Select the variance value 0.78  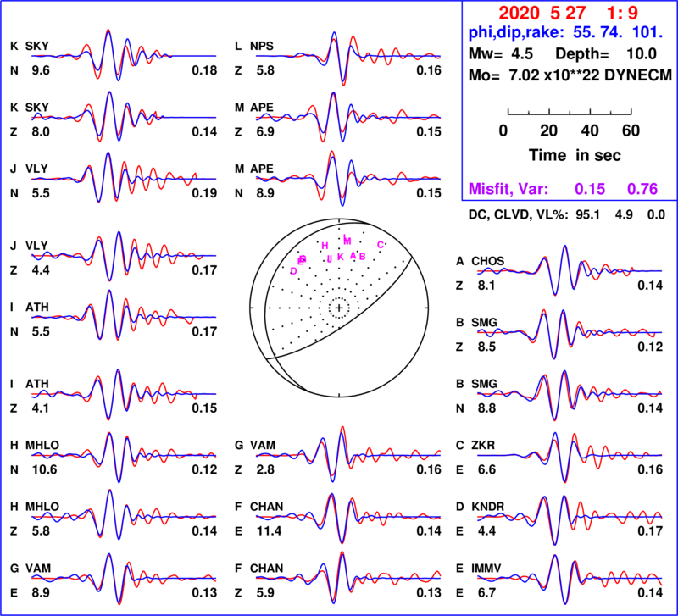[642, 190]
